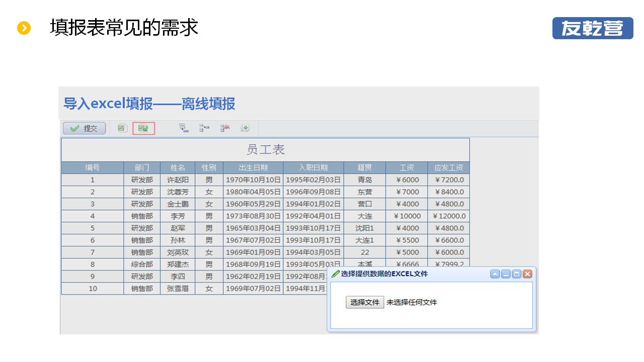Close the Excel file selection dialog
Screen dimensions: 644x362
[x=527, y=274]
